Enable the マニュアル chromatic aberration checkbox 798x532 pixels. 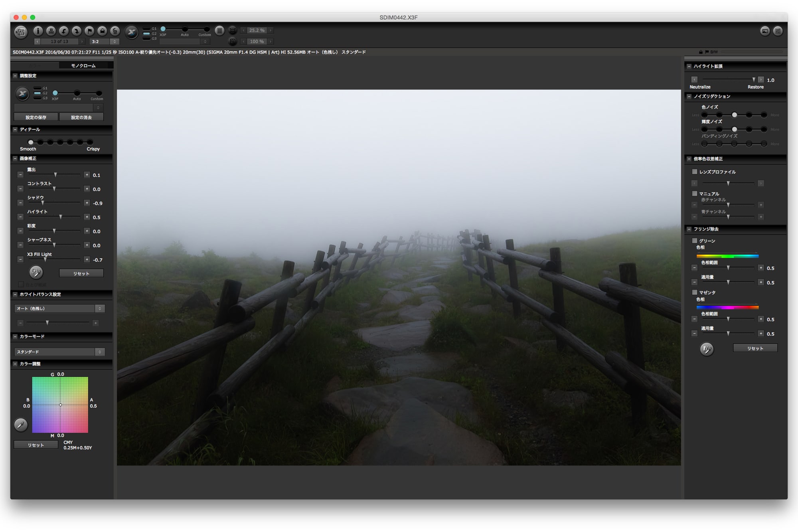(695, 194)
